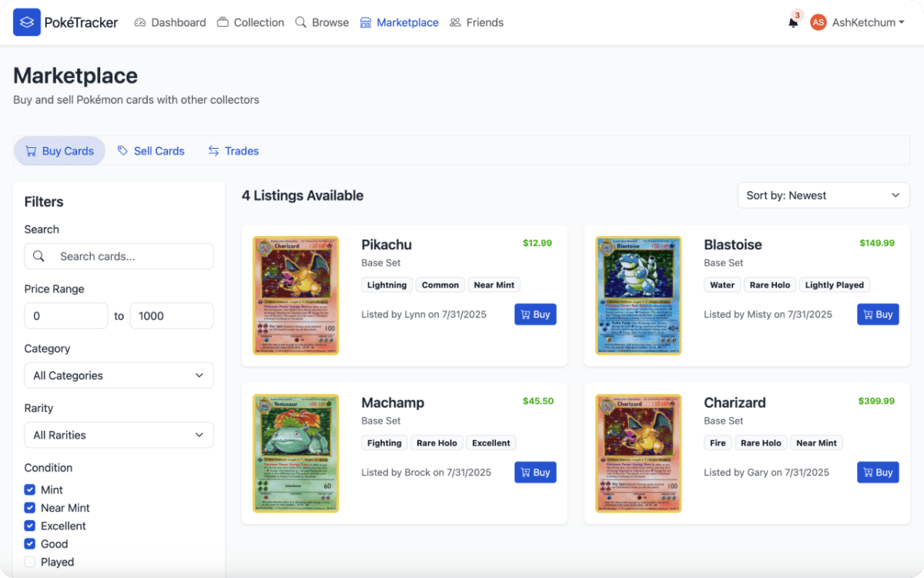Image resolution: width=924 pixels, height=578 pixels.
Task: Click the Trades swap-arrows icon
Action: click(x=213, y=151)
